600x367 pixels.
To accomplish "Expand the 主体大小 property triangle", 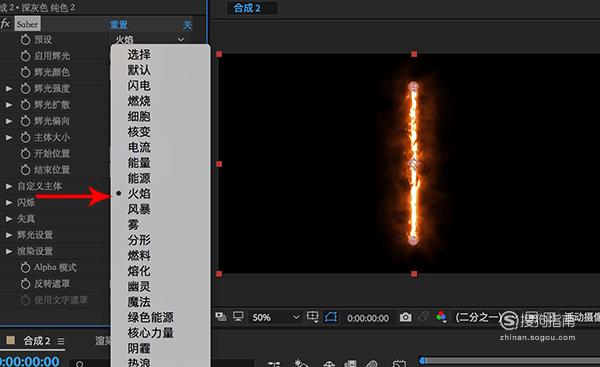I will pos(9,137).
